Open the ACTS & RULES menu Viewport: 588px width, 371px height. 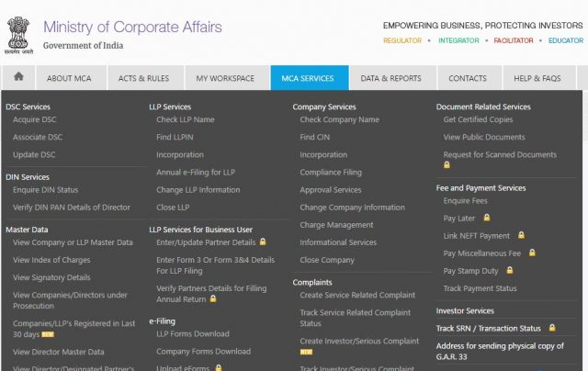click(144, 78)
